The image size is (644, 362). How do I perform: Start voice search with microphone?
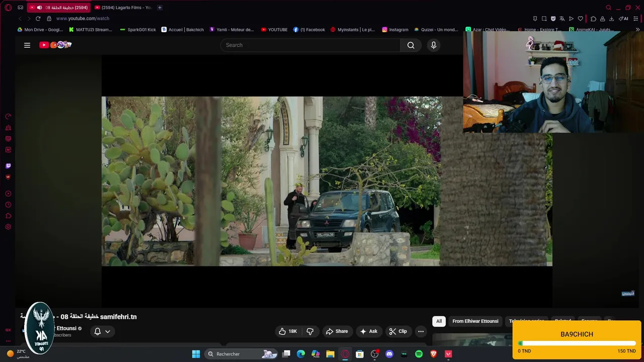coord(434,45)
